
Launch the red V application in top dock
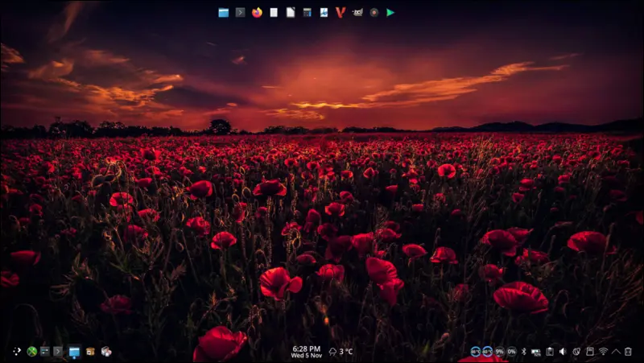pos(341,13)
